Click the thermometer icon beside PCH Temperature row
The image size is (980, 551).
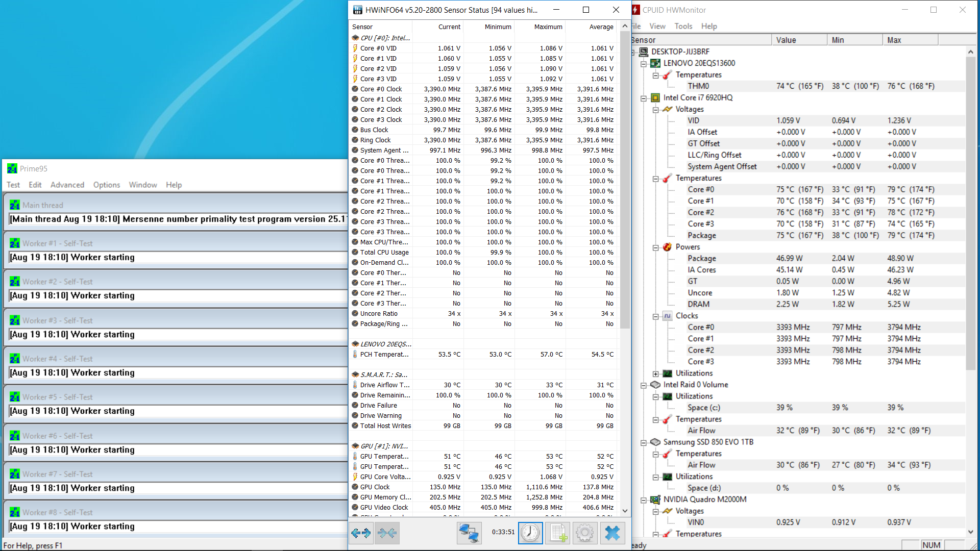point(355,354)
